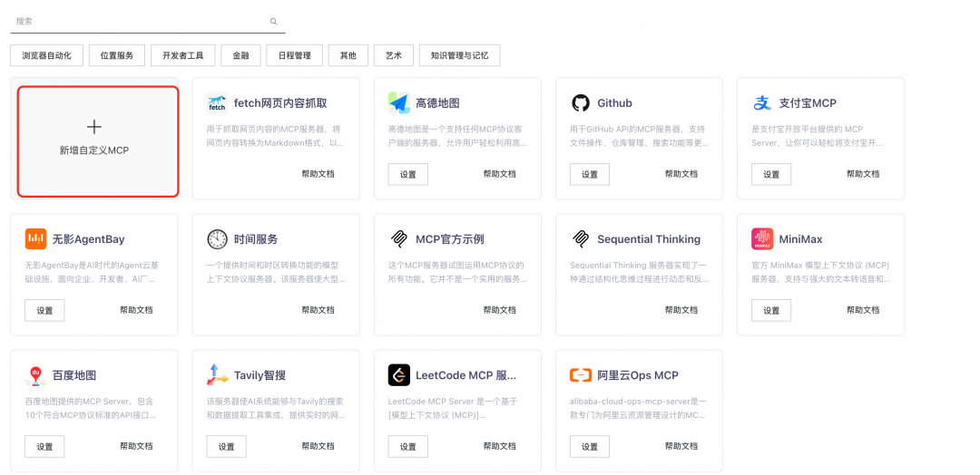The image size is (980, 475).
Task: Click the 阿里云Ops MCP orange icon
Action: pos(581,375)
